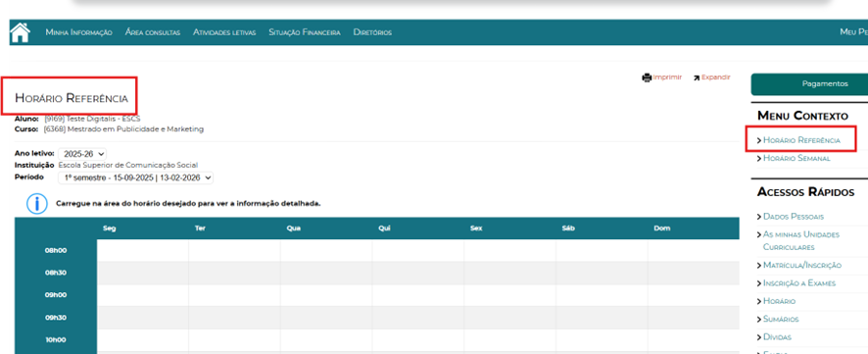This screenshot has width=868, height=354.
Task: Click the Imprimir link
Action: tap(667, 77)
